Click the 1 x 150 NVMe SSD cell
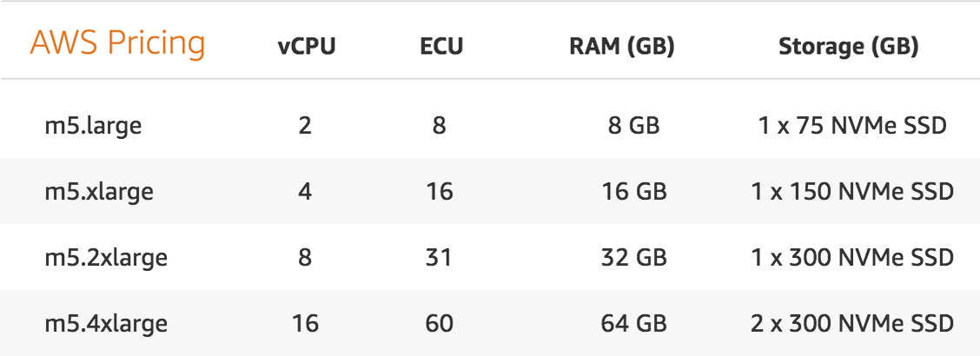The width and height of the screenshot is (980, 356). 851,191
